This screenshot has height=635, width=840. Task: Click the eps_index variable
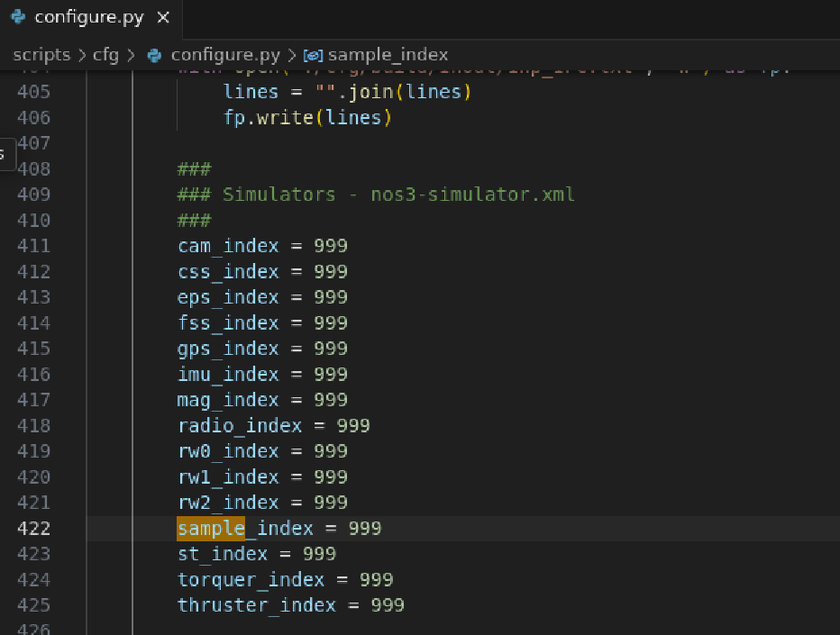(228, 298)
